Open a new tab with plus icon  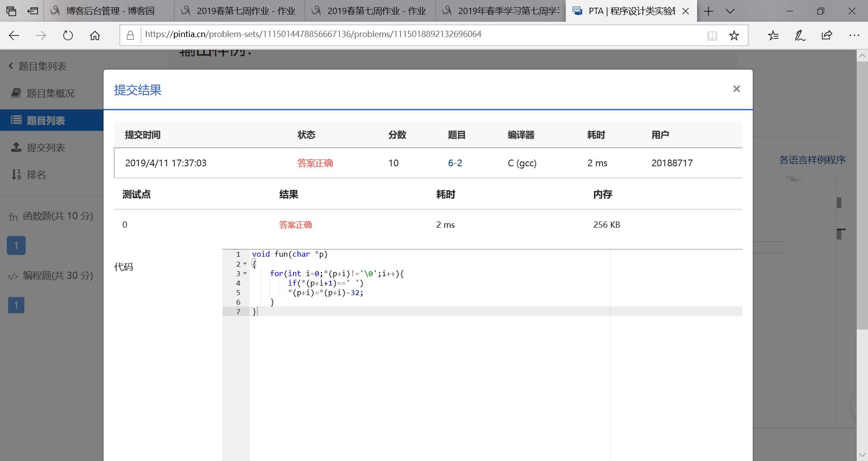708,11
